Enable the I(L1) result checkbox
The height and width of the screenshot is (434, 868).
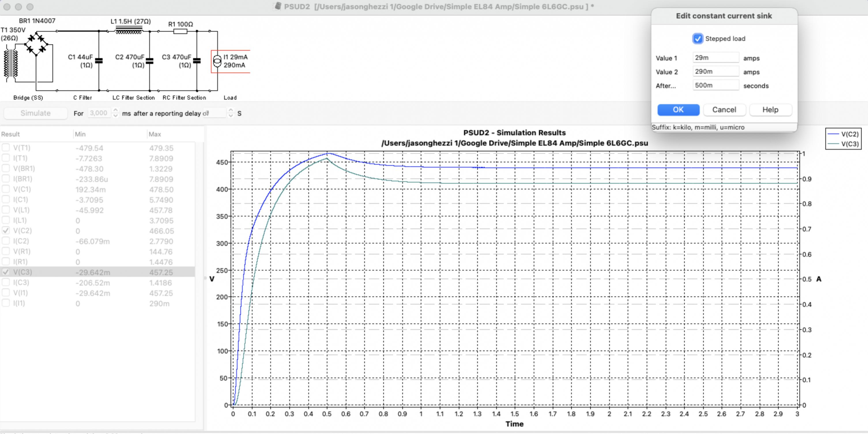6,220
